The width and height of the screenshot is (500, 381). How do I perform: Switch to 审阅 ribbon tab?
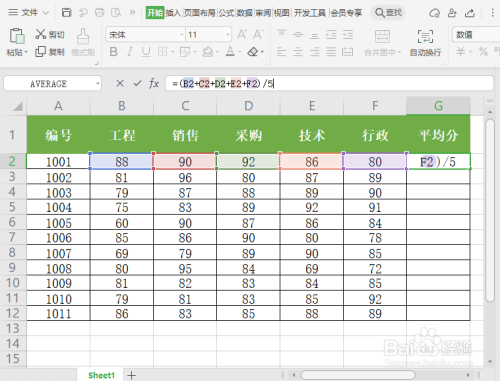click(x=263, y=13)
